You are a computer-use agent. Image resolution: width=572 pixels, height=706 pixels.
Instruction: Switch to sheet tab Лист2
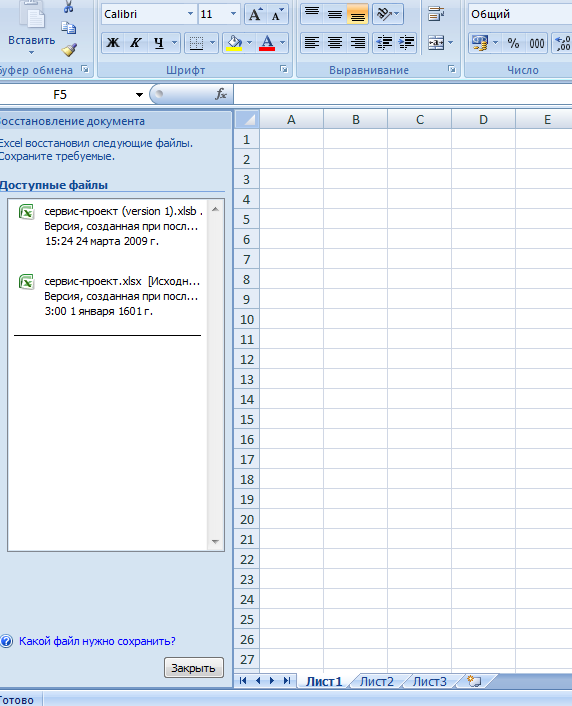click(x=377, y=681)
